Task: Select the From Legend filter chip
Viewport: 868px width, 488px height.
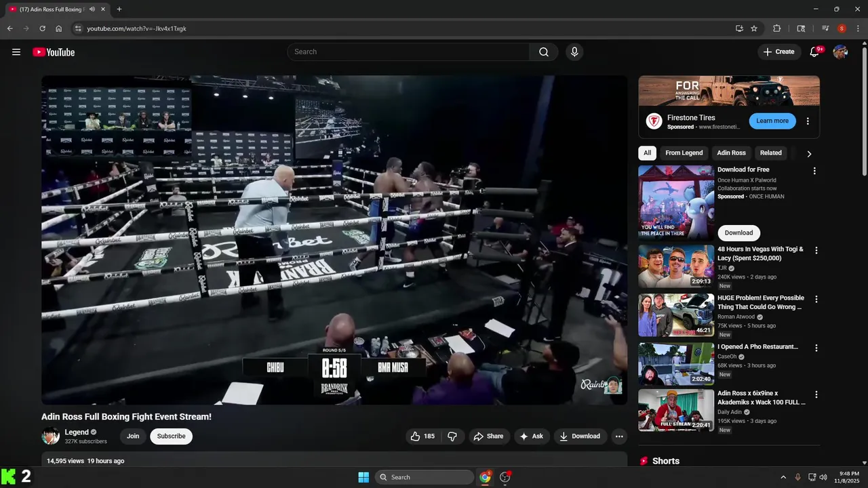Action: (684, 153)
